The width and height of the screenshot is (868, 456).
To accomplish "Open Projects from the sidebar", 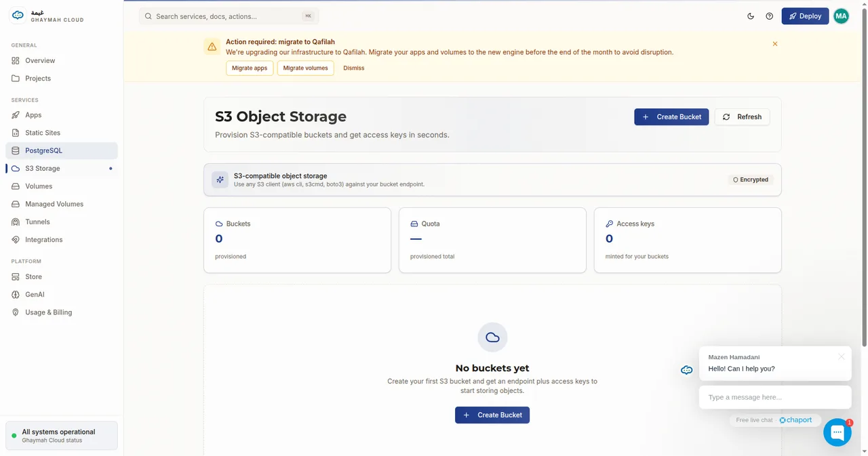I will [62, 79].
